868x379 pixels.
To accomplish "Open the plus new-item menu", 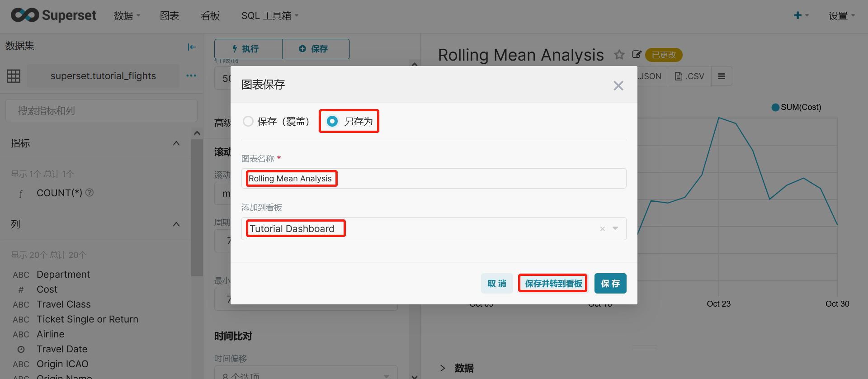I will coord(801,15).
